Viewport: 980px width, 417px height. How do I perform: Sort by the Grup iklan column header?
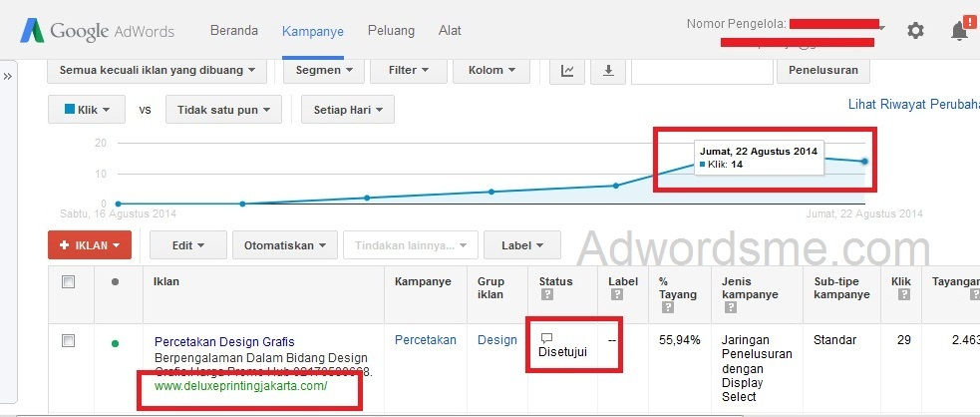tap(490, 288)
